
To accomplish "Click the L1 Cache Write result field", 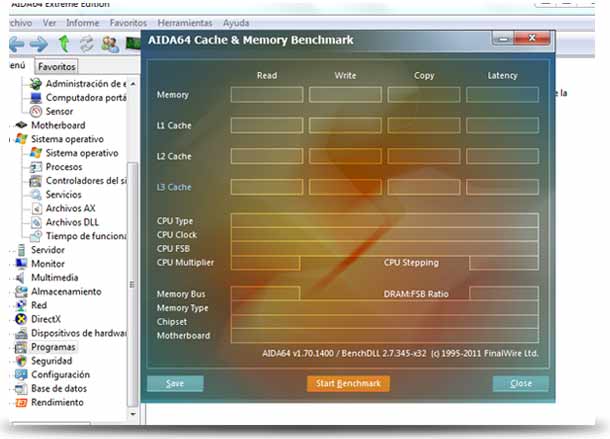I will (345, 125).
